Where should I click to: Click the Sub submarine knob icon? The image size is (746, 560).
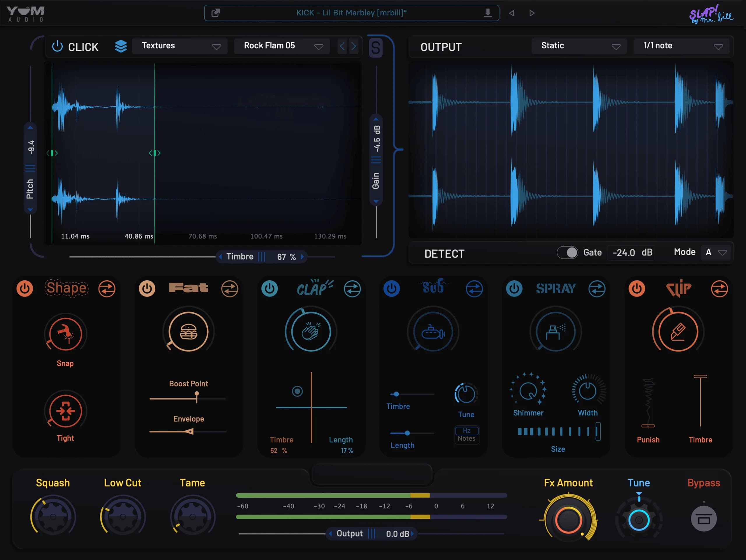(x=433, y=332)
